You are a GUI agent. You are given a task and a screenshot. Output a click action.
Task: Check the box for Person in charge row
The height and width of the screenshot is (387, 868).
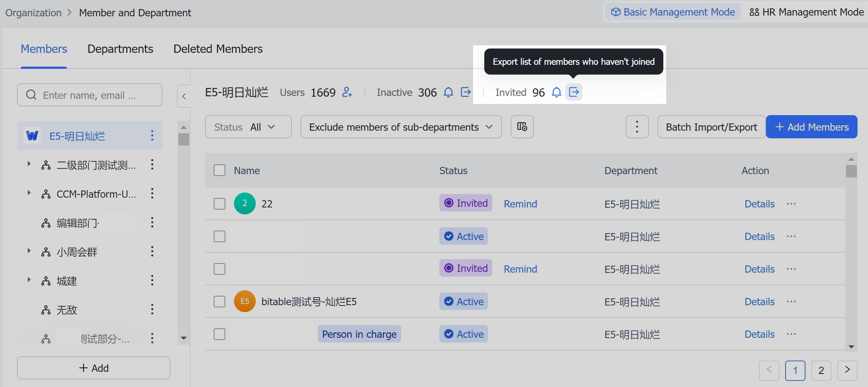(x=220, y=334)
